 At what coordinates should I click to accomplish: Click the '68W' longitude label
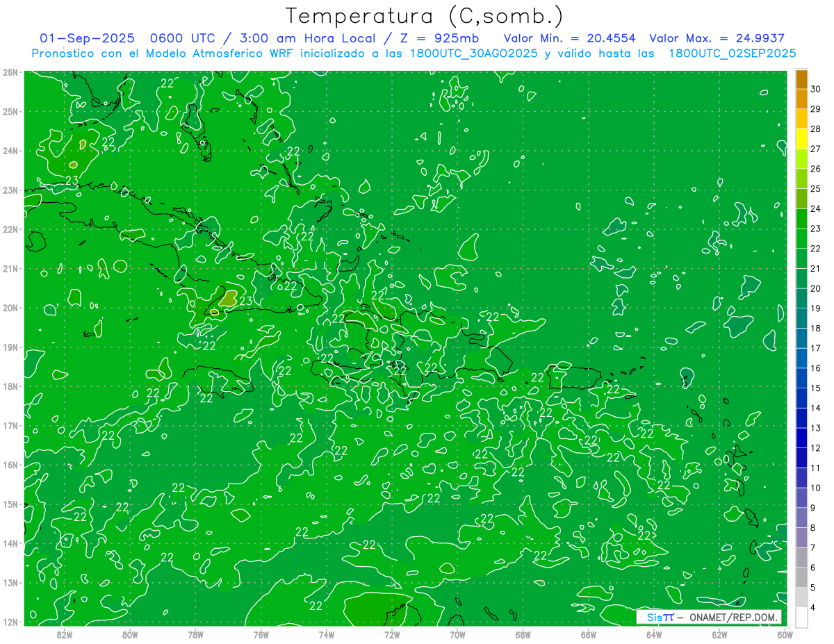click(x=523, y=634)
